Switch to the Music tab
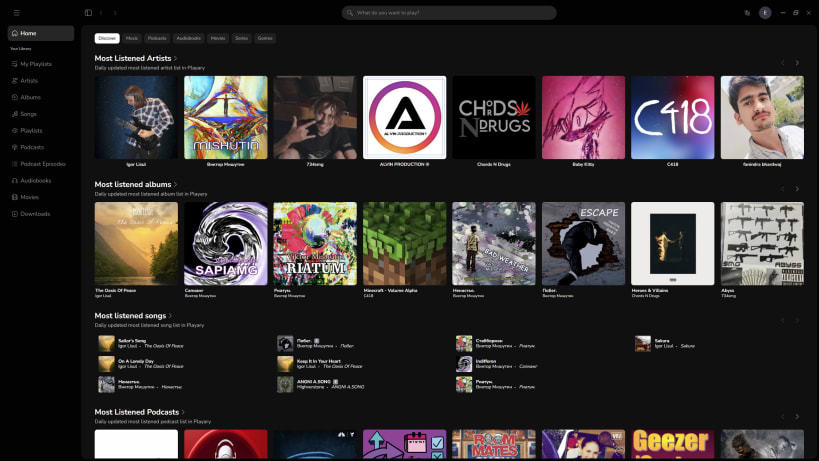This screenshot has height=461, width=819. coord(132,38)
